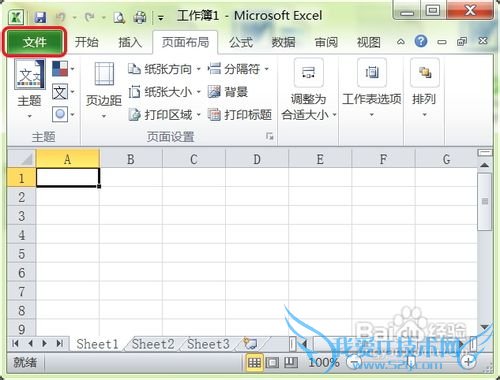Open 排列 (Arrange) group dropdown
500x380 pixels.
[x=424, y=88]
